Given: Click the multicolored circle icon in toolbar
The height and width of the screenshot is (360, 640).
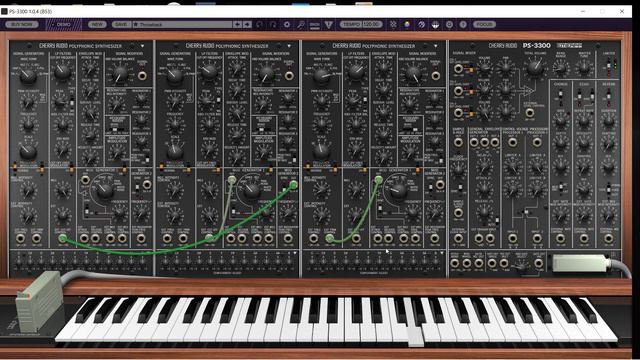Looking at the screenshot, I should pos(407,24).
